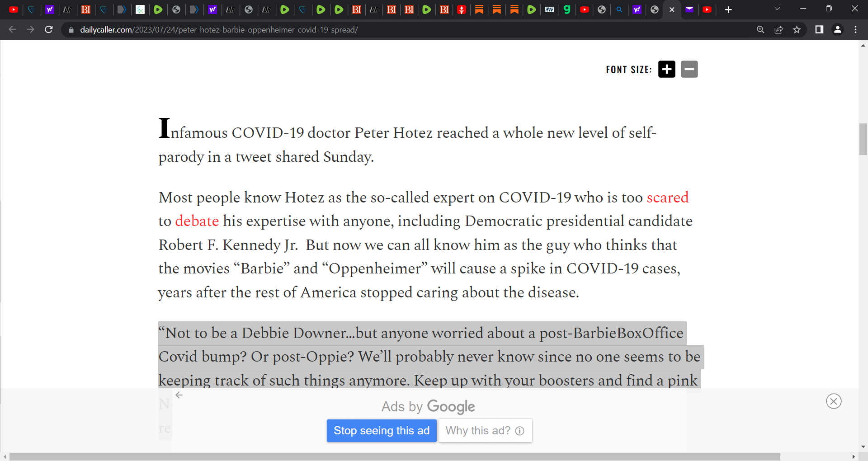Switch to the purple Yahoo Mail envelope tab
Image resolution: width=868 pixels, height=461 pixels.
click(x=689, y=9)
